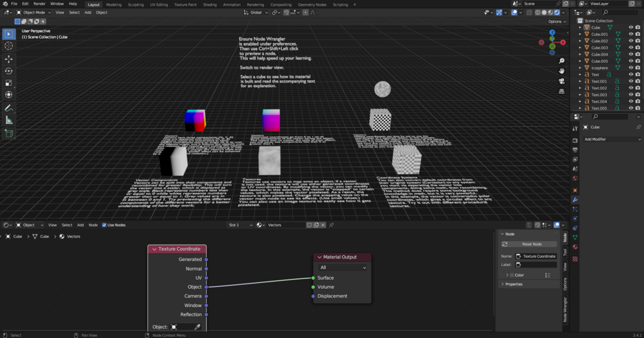Open the Global transform orientation dropdown

pos(256,13)
